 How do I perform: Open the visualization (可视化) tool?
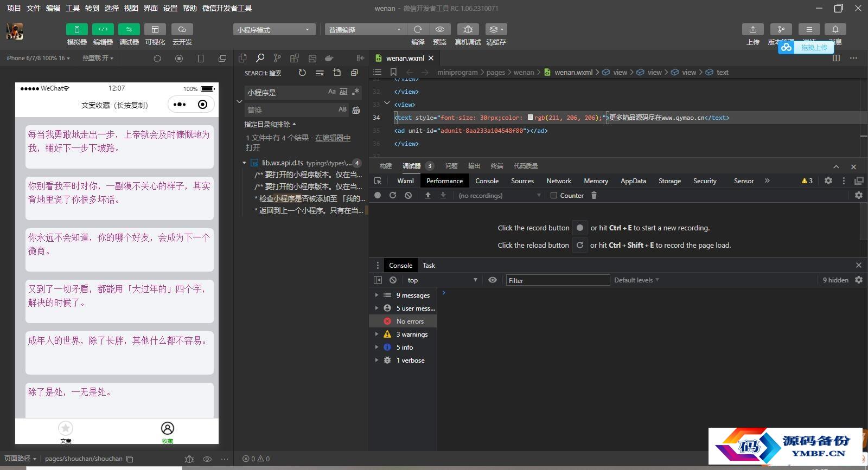coord(155,29)
